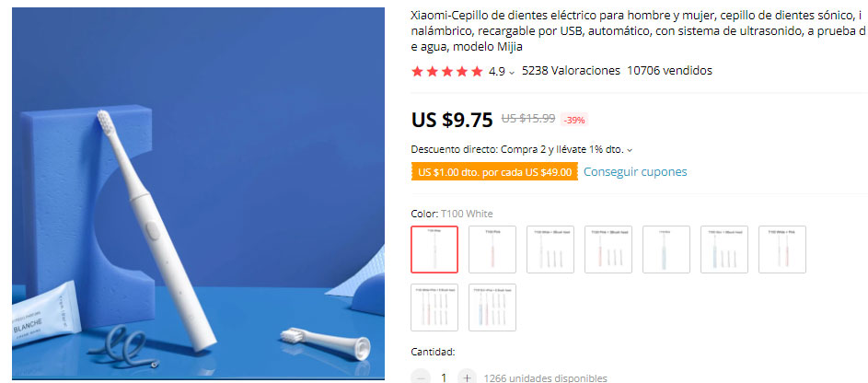Increase quantity with the plus button
This screenshot has height=383, width=868.
coord(468,377)
